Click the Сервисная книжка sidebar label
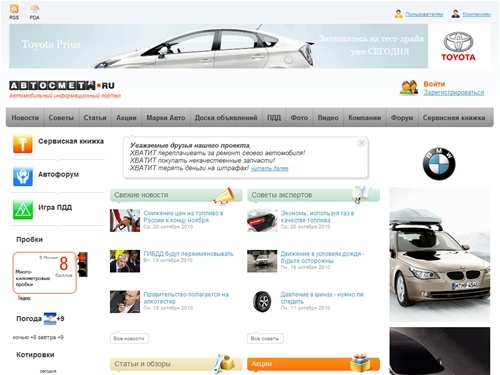 [x=71, y=141]
